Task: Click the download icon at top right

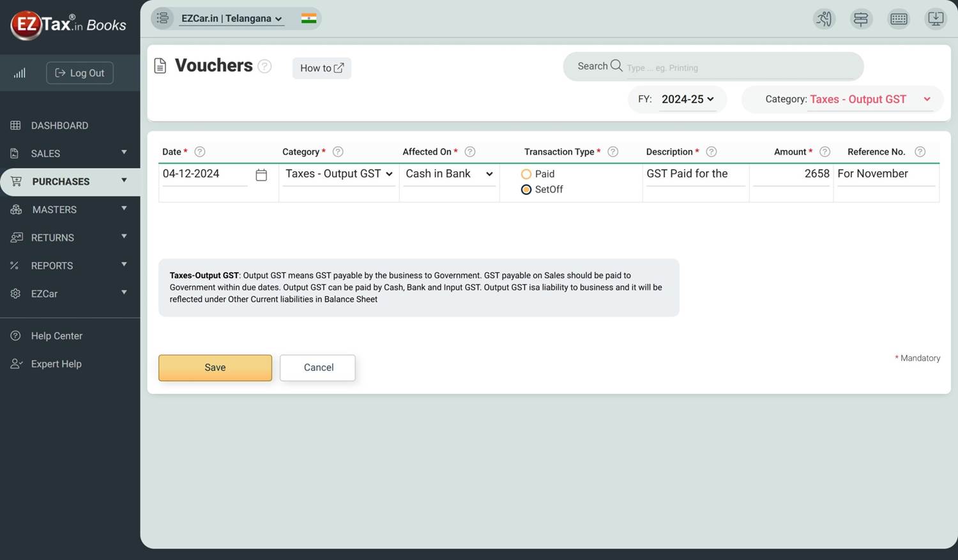Action: pyautogui.click(x=935, y=19)
